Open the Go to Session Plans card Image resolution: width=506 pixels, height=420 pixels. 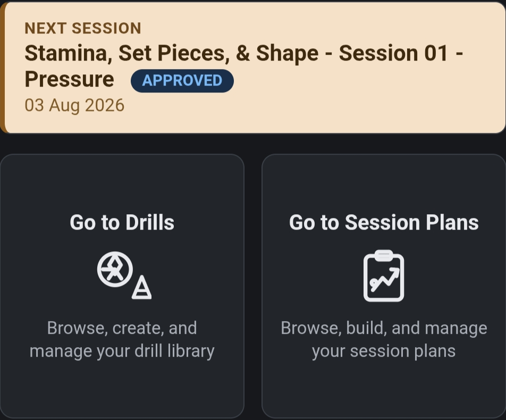[x=384, y=286]
